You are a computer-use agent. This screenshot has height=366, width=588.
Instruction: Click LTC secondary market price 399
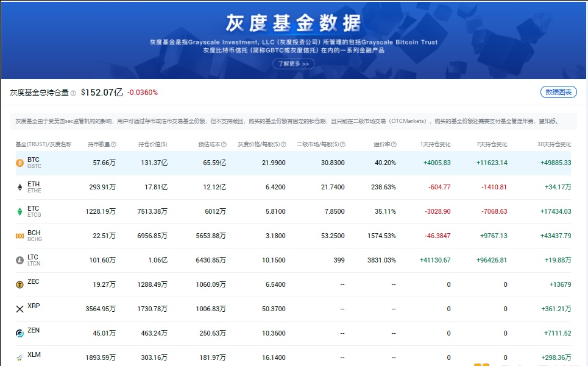coord(339,261)
